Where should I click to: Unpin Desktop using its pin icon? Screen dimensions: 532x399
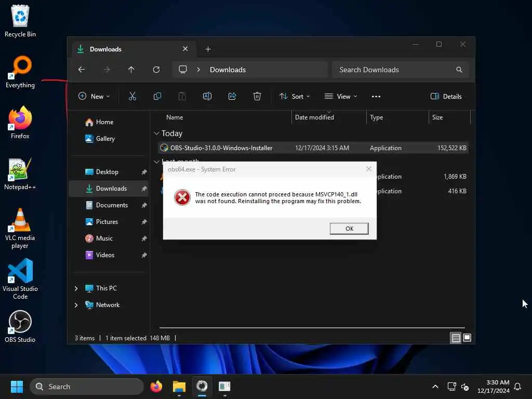144,172
